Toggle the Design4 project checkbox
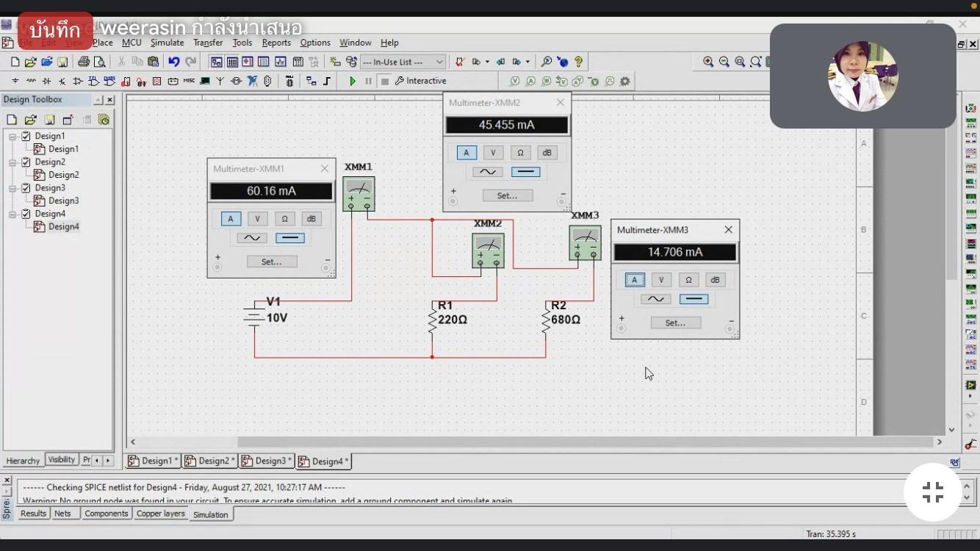 click(26, 214)
